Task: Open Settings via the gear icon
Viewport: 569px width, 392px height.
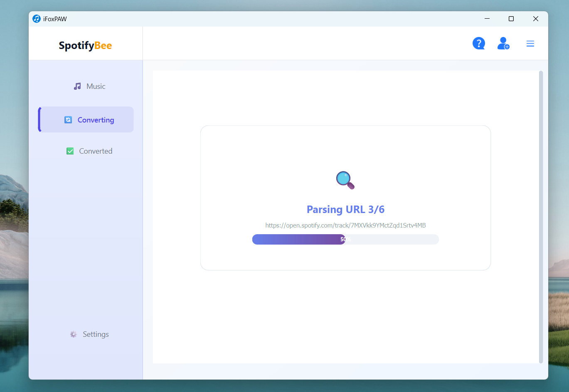Action: [x=74, y=334]
